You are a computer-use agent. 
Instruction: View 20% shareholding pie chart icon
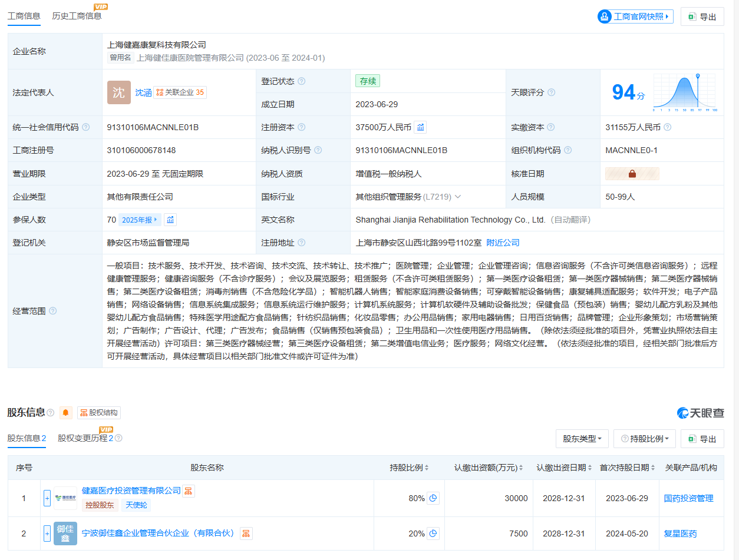pos(433,534)
